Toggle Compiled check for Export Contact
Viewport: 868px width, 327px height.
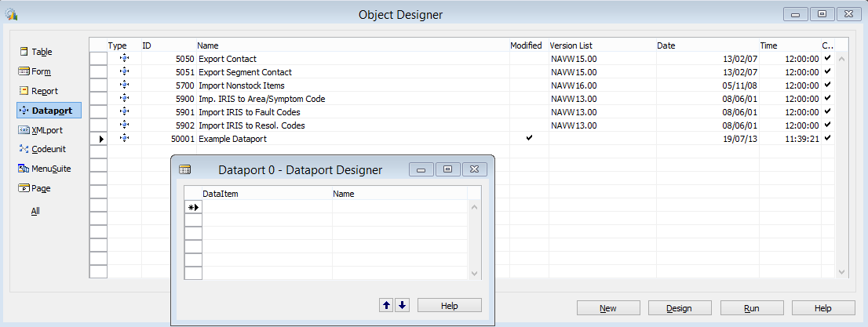[x=828, y=58]
